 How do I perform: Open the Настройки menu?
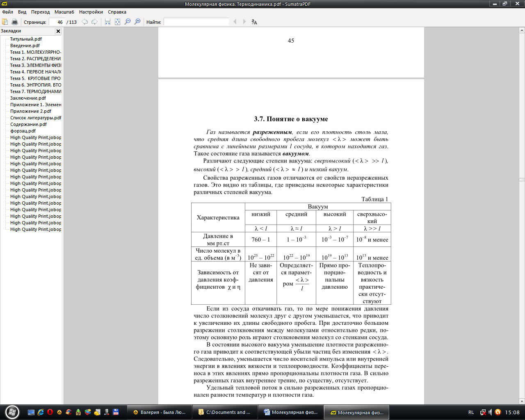(91, 12)
